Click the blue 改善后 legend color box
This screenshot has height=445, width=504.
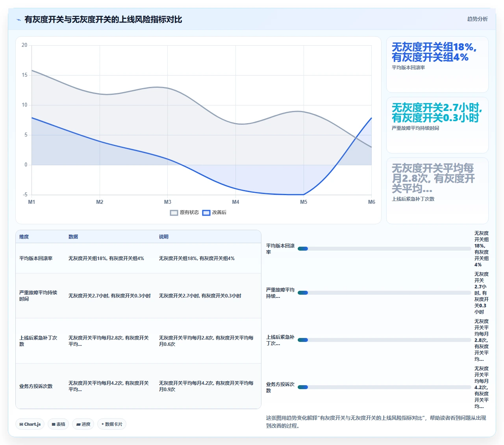[x=206, y=213]
